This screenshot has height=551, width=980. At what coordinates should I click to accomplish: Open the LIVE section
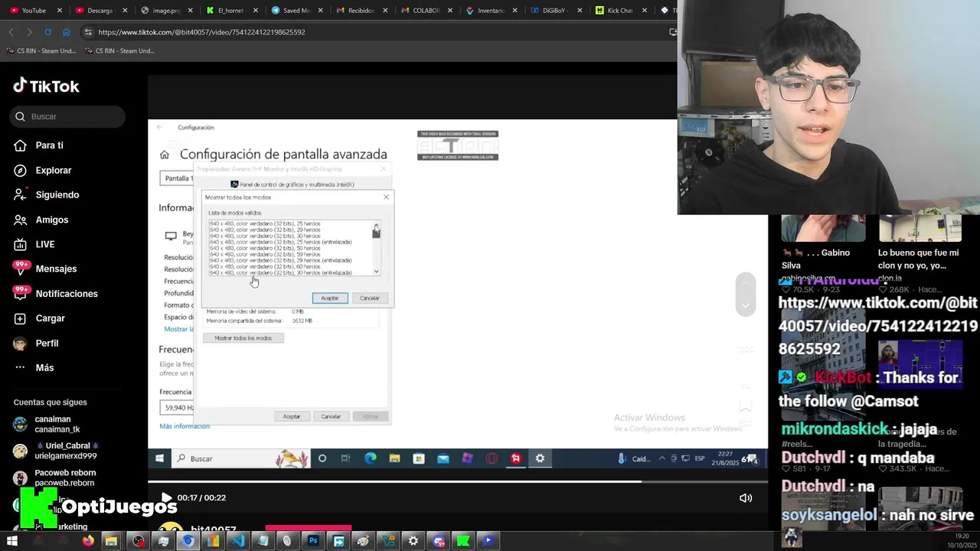coord(45,244)
